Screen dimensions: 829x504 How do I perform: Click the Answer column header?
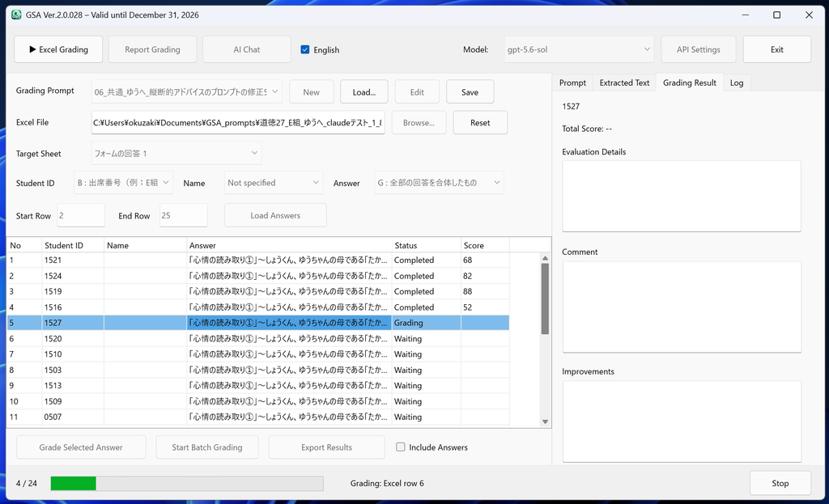point(289,246)
